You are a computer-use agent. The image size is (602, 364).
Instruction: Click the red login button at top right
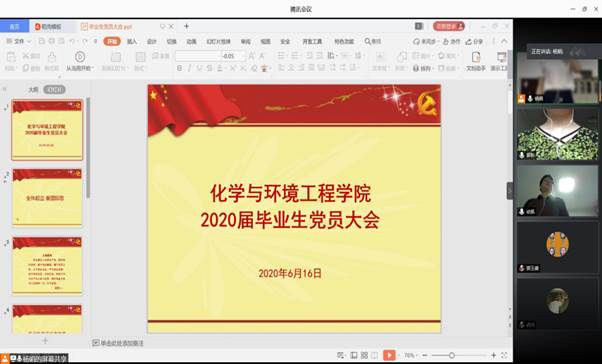[449, 26]
